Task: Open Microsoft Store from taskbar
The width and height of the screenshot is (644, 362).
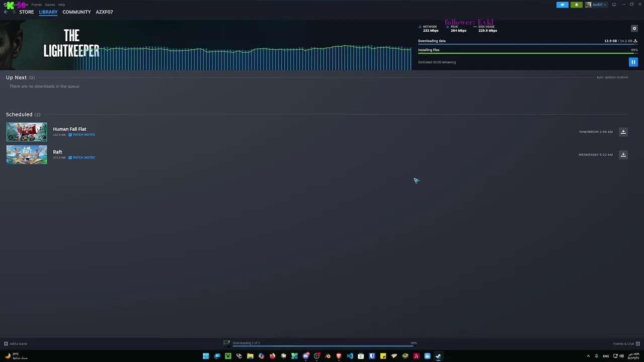Action: pyautogui.click(x=361, y=356)
